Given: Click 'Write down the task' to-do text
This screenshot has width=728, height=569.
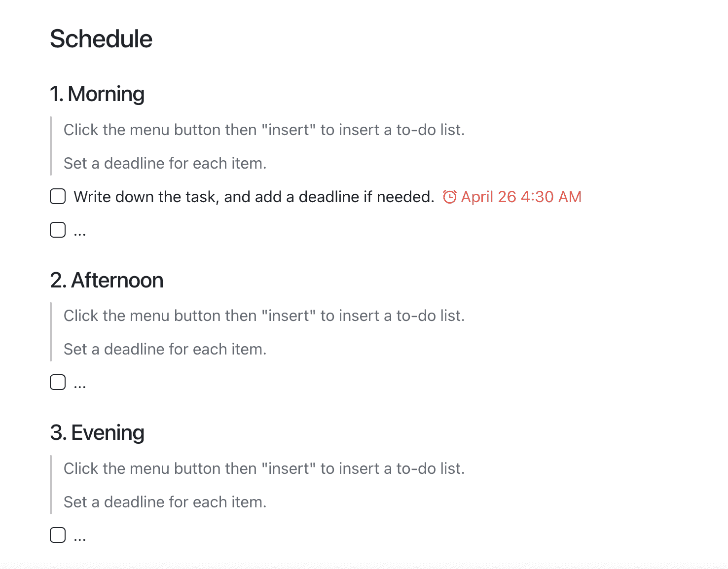Looking at the screenshot, I should (x=254, y=197).
